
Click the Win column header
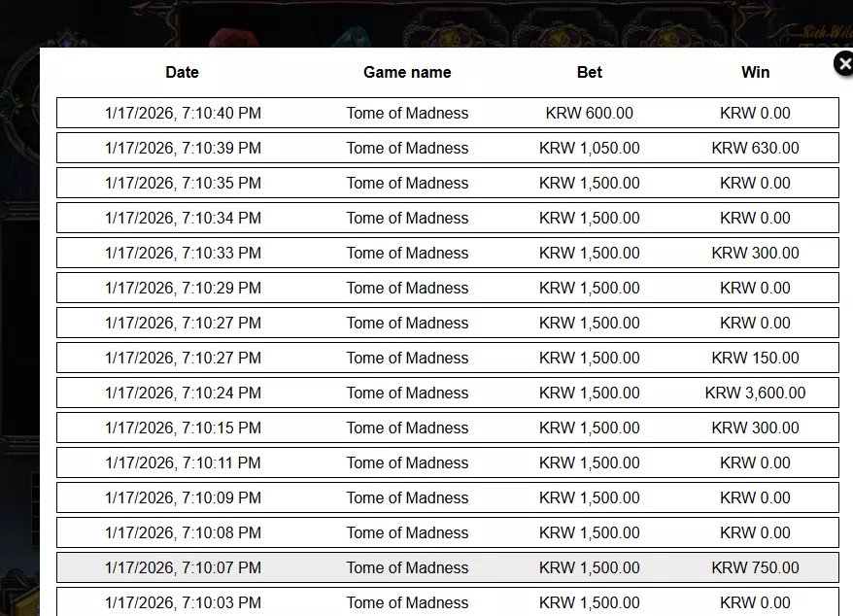[755, 72]
